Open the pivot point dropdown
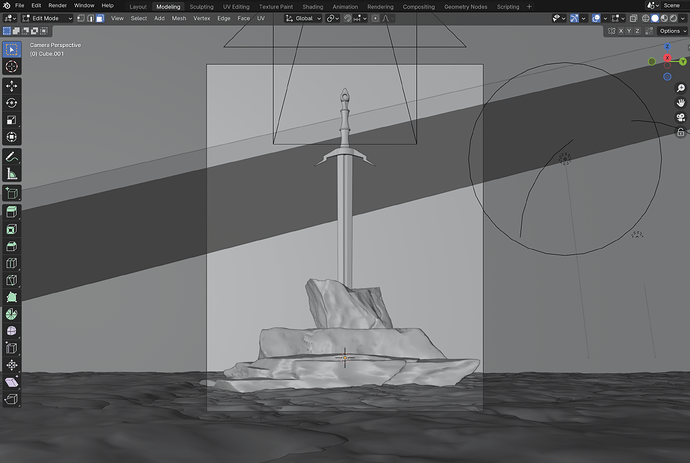690x463 pixels. coord(333,18)
